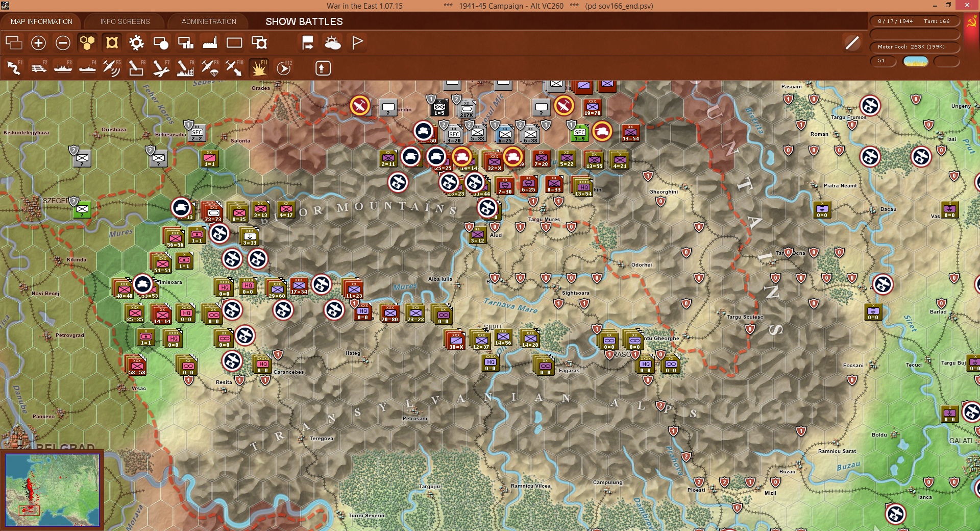
Task: Click the 'Focsani' city label
Action: click(x=853, y=366)
